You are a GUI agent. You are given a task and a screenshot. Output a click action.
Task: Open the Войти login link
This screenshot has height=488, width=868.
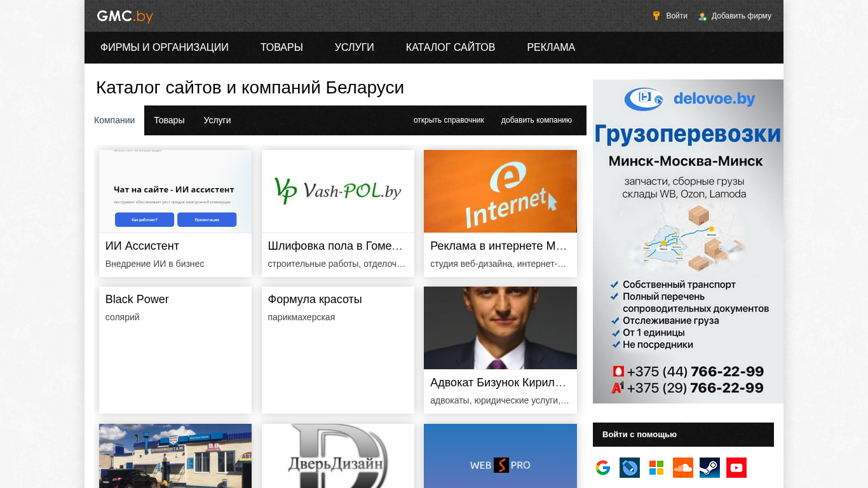coord(677,16)
